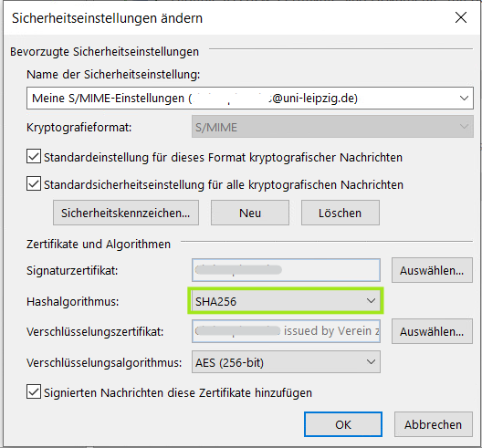The image size is (482, 448).
Task: Close the Sicherheitseinstellungen ändern dialog
Action: click(x=461, y=17)
